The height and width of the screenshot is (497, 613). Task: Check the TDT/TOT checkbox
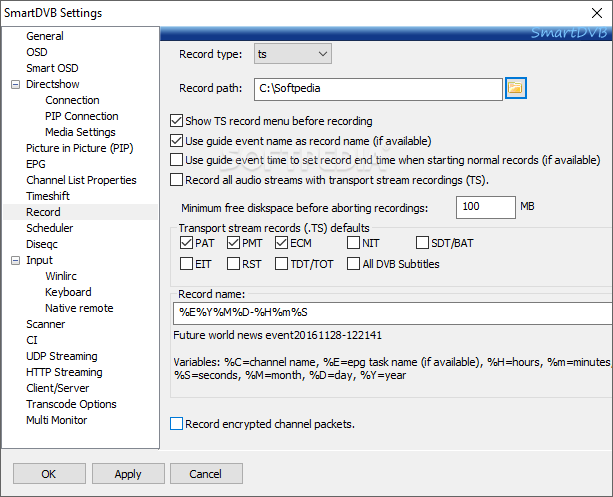pyautogui.click(x=281, y=264)
